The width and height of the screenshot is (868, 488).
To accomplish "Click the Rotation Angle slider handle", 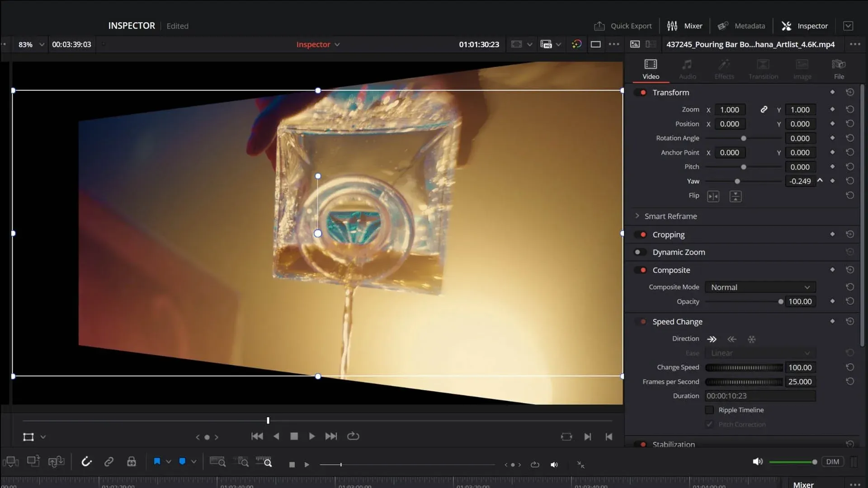I will coord(743,138).
